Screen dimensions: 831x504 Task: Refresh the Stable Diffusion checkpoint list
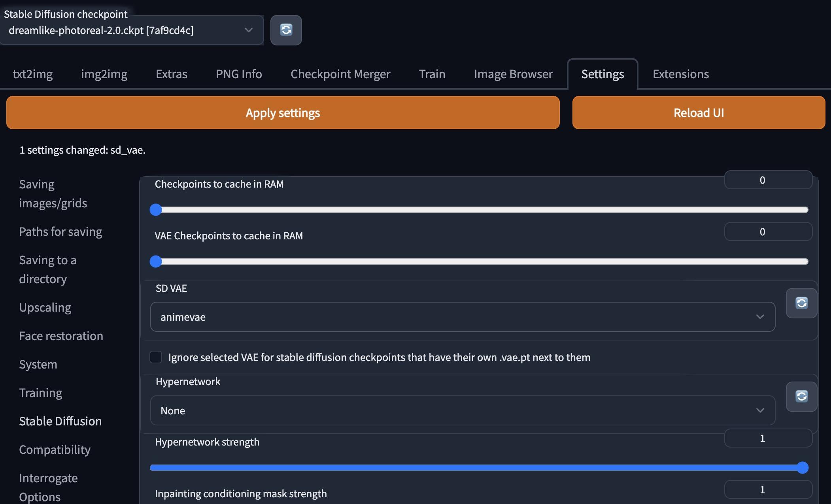286,30
